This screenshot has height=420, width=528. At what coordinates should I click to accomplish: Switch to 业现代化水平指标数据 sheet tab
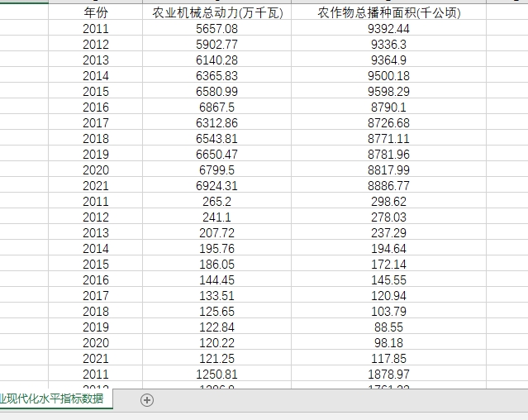[56, 399]
